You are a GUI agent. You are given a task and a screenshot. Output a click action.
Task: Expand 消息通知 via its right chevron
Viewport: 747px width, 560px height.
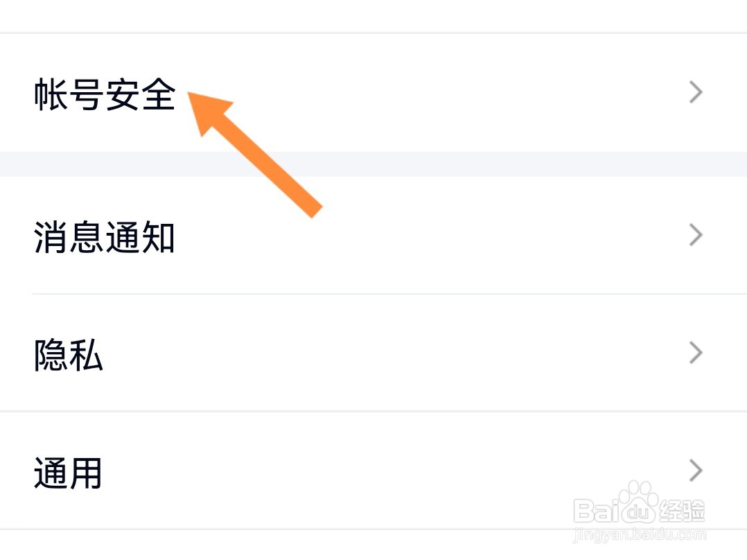coord(696,236)
